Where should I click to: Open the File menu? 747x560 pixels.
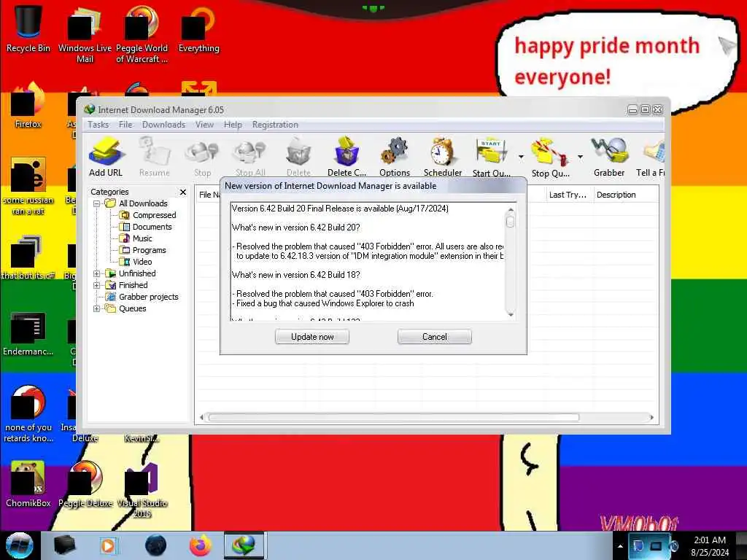pos(125,125)
